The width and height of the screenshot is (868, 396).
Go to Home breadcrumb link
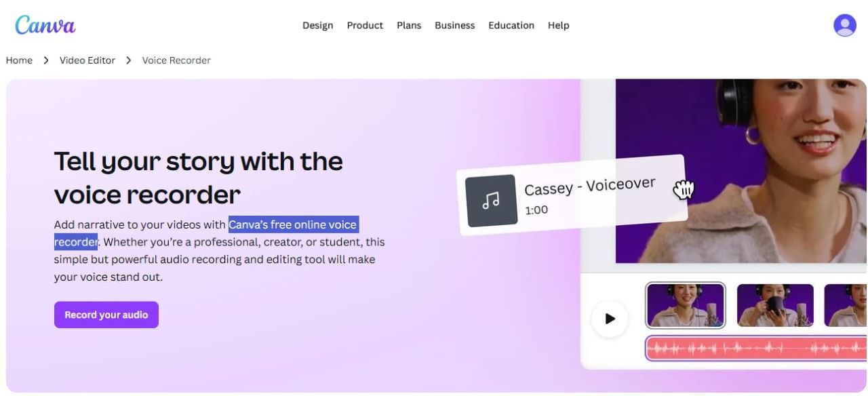(x=19, y=60)
